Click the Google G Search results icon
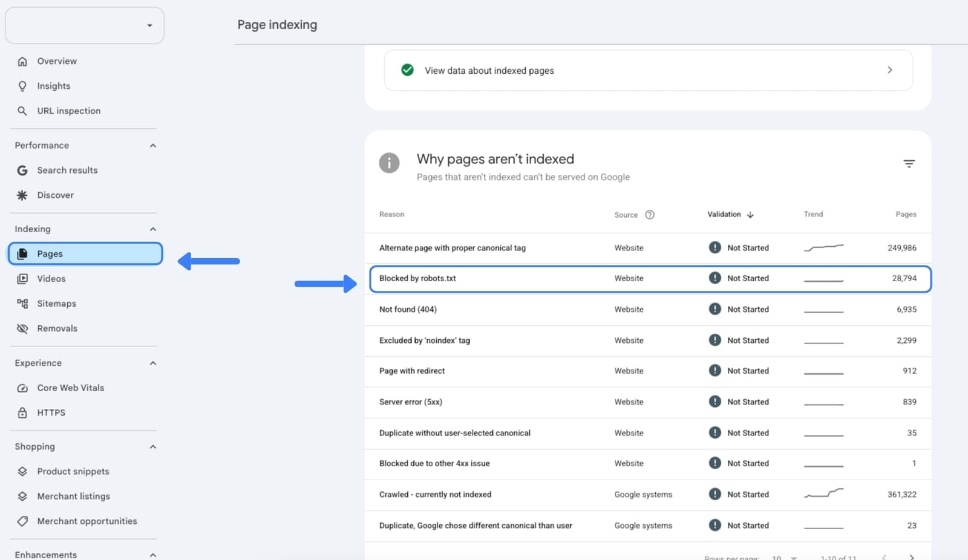 point(22,171)
